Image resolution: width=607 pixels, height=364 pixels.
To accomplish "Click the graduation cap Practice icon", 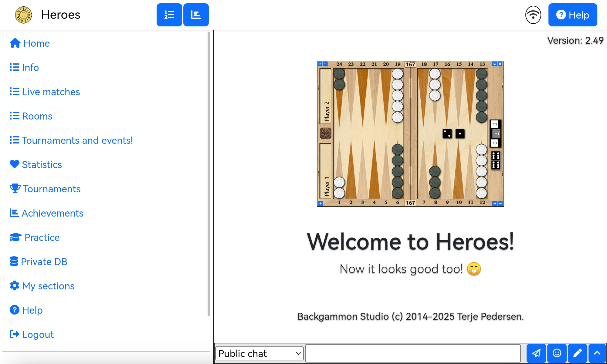I will pos(15,237).
